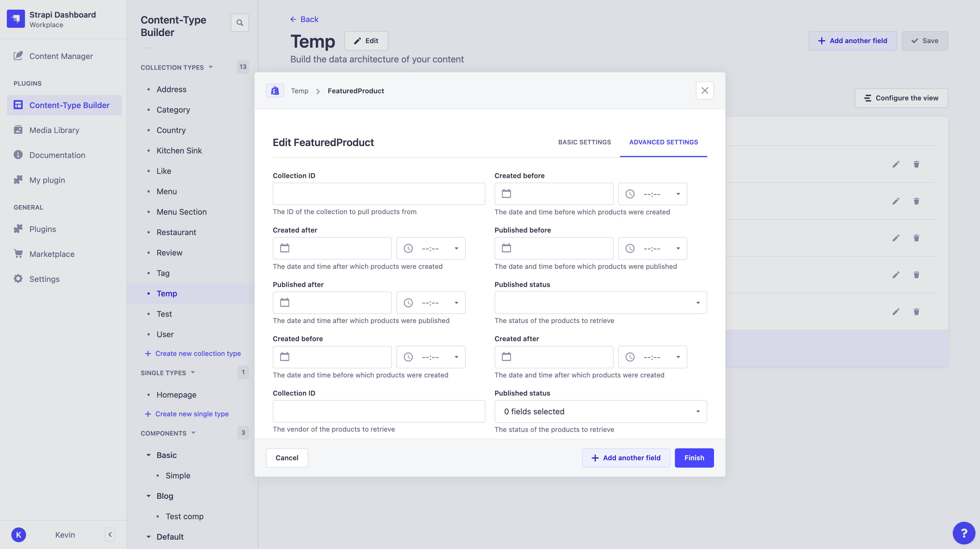Delete the second field using its trash icon
Viewport: 980px width, 549px height.
click(916, 201)
